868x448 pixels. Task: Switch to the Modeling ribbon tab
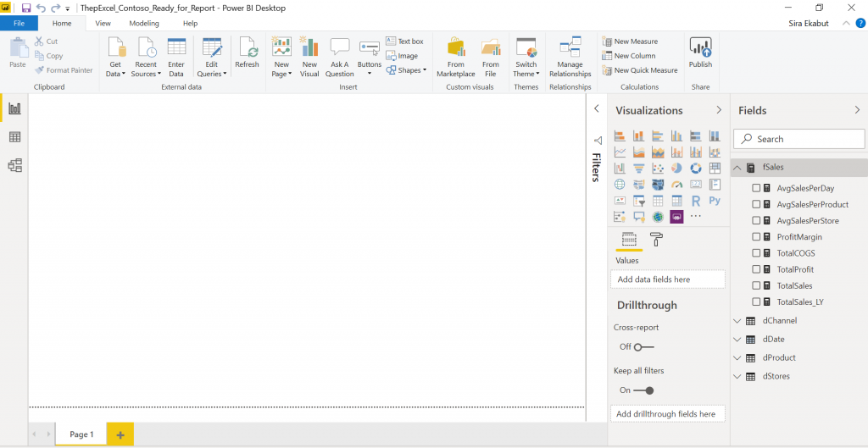[x=144, y=23]
